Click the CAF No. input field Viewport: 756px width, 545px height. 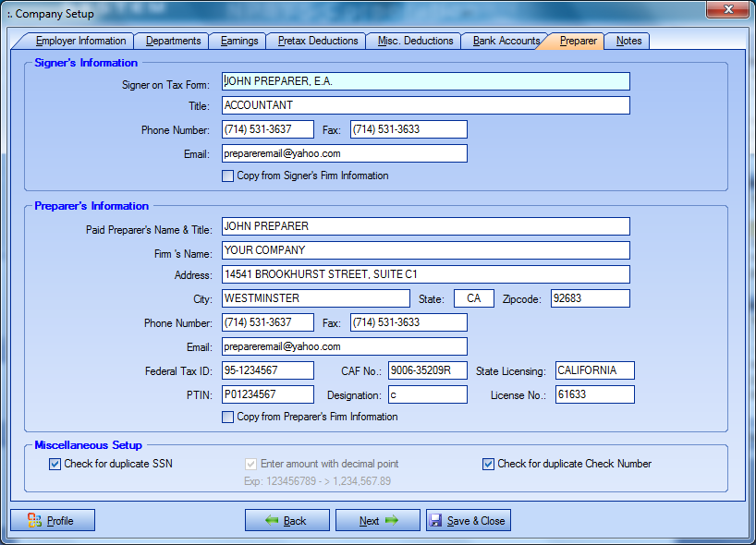click(x=427, y=370)
